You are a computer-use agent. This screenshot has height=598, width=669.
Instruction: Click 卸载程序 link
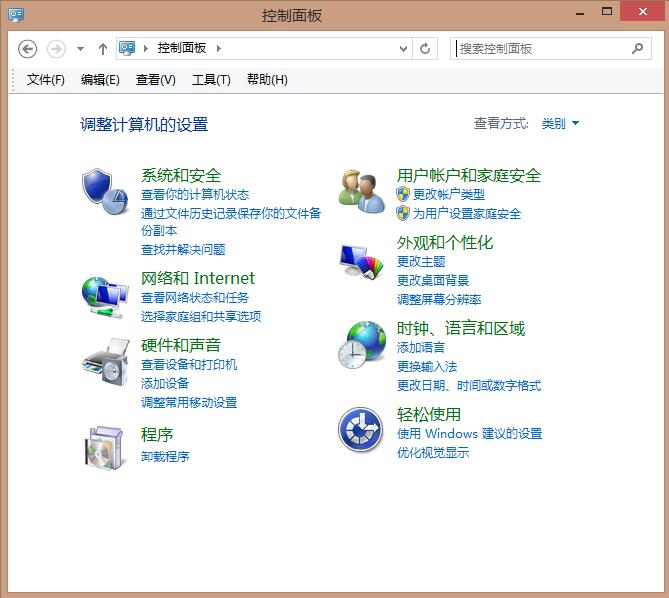click(165, 457)
